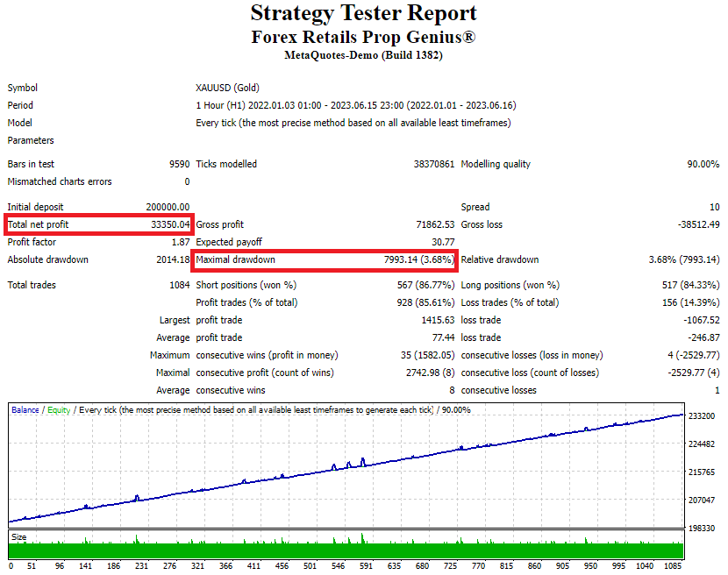Select the Forex Retails Prop Genius heading
The image size is (728, 575).
363,37
